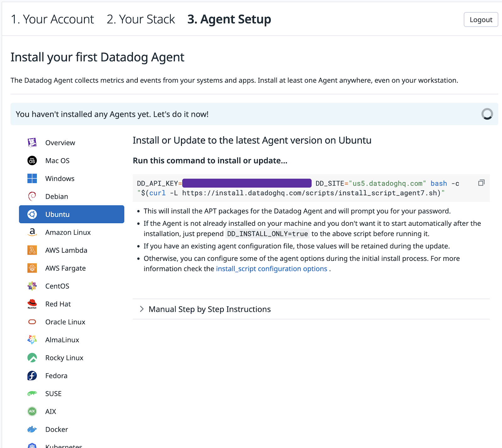Click the AWS Lambda orange icon
Screen dimensions: 502x448
[x=32, y=250]
